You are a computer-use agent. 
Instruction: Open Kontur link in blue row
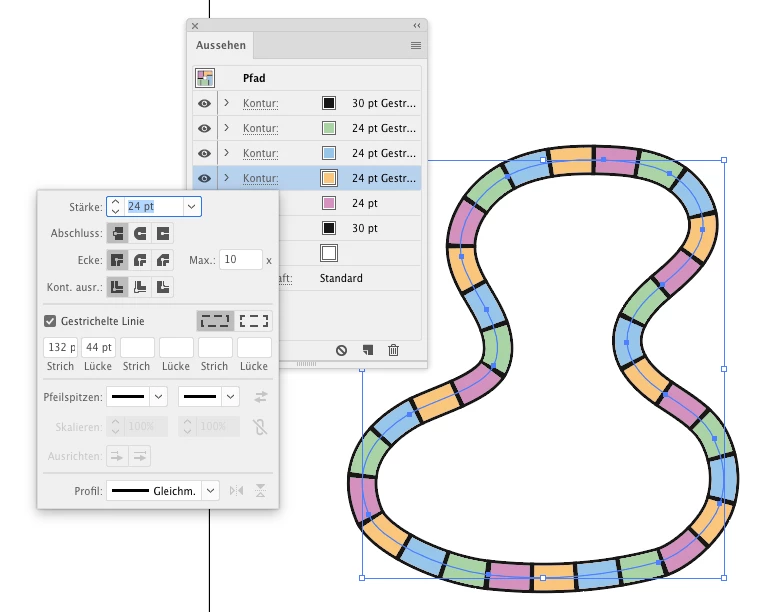[261, 153]
